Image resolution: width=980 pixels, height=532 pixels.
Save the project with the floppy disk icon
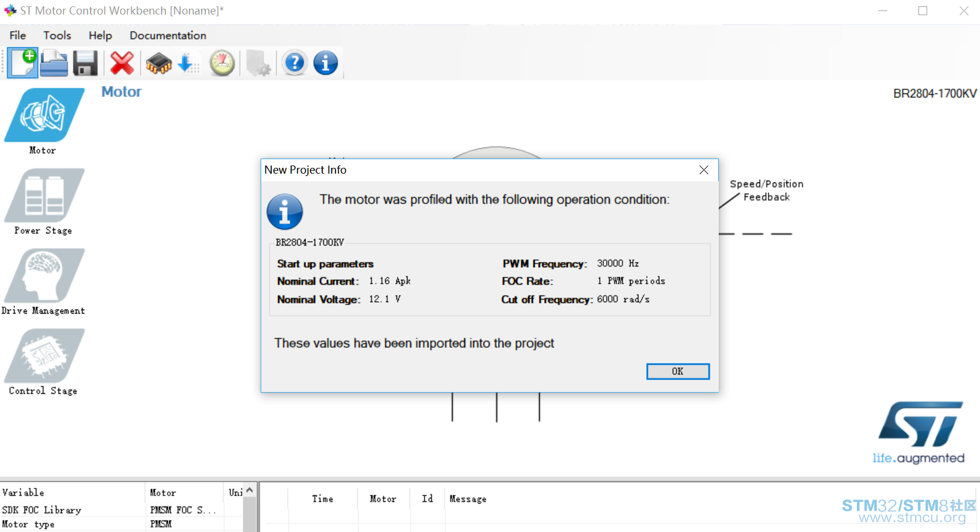pyautogui.click(x=85, y=63)
